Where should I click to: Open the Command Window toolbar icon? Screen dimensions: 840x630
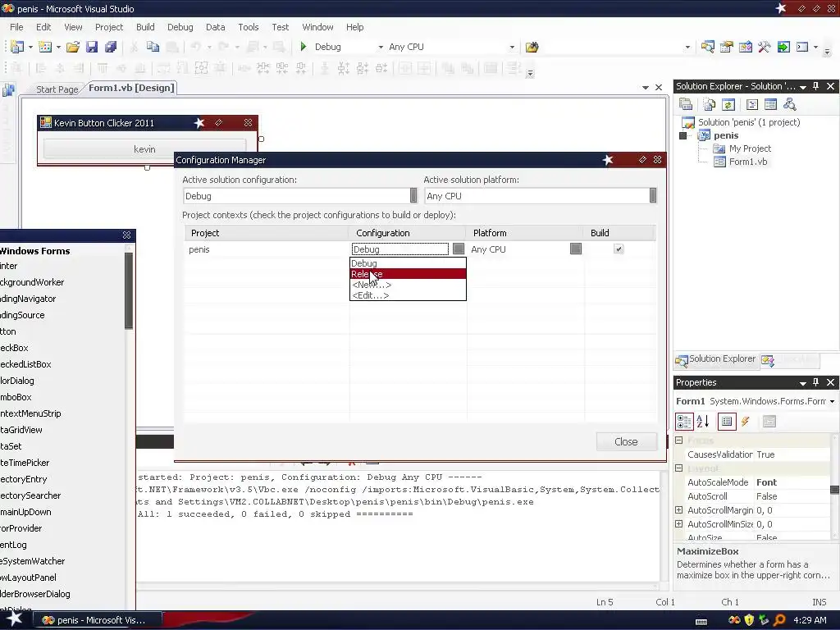coord(802,47)
